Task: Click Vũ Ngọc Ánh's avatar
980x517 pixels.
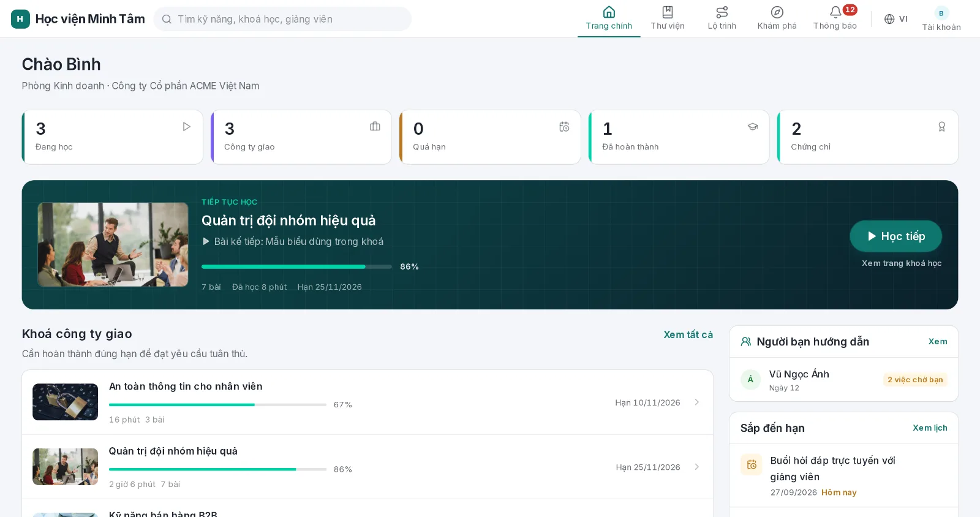Action: click(x=751, y=380)
